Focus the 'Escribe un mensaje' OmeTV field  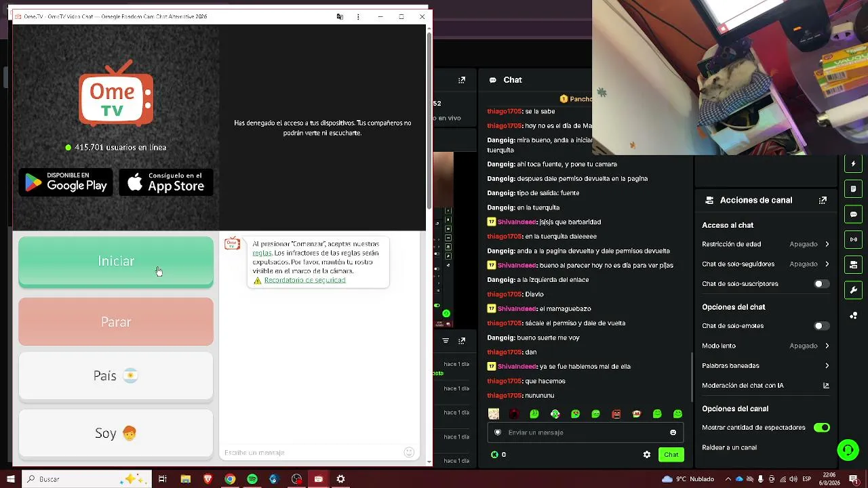pyautogui.click(x=312, y=452)
